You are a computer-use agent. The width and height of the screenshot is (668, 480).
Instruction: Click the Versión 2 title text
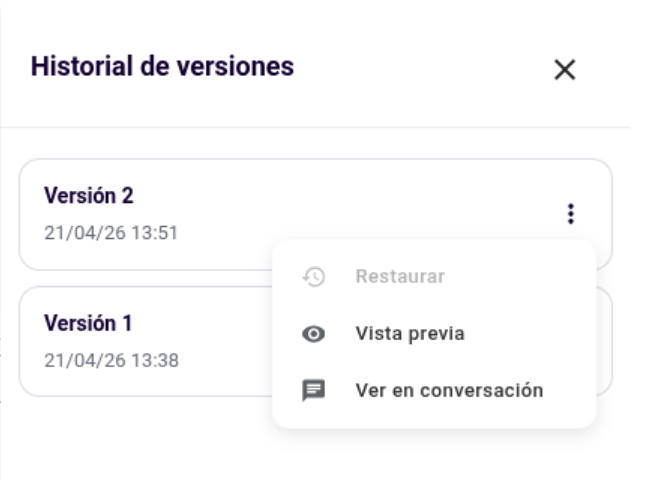(x=89, y=196)
